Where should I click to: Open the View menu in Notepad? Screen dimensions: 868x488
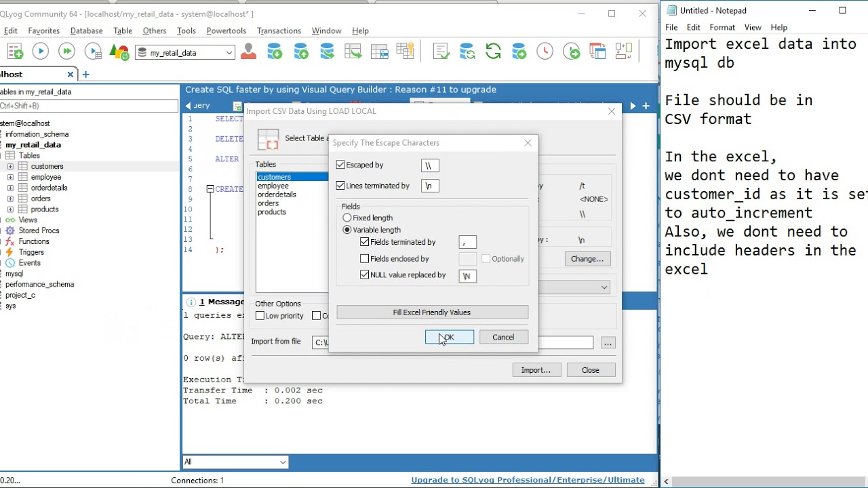[753, 28]
